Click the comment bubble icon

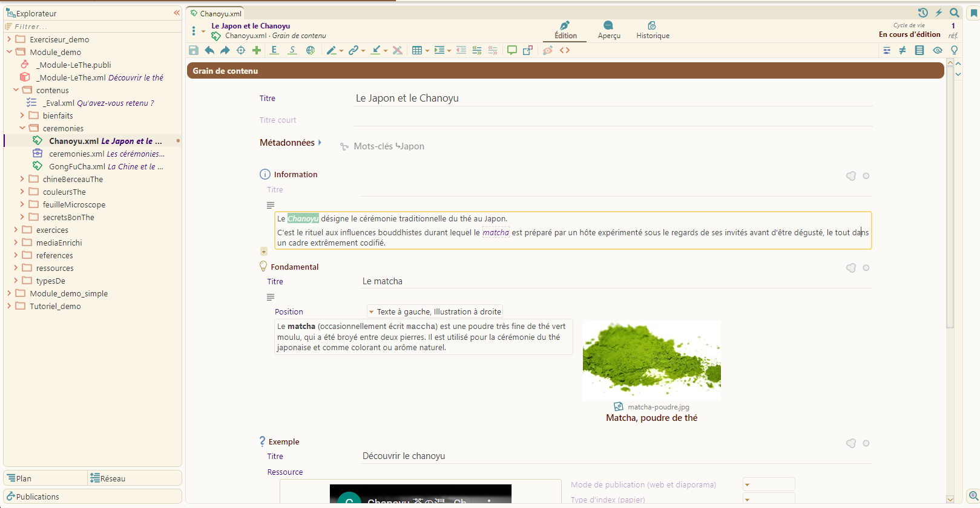click(512, 50)
